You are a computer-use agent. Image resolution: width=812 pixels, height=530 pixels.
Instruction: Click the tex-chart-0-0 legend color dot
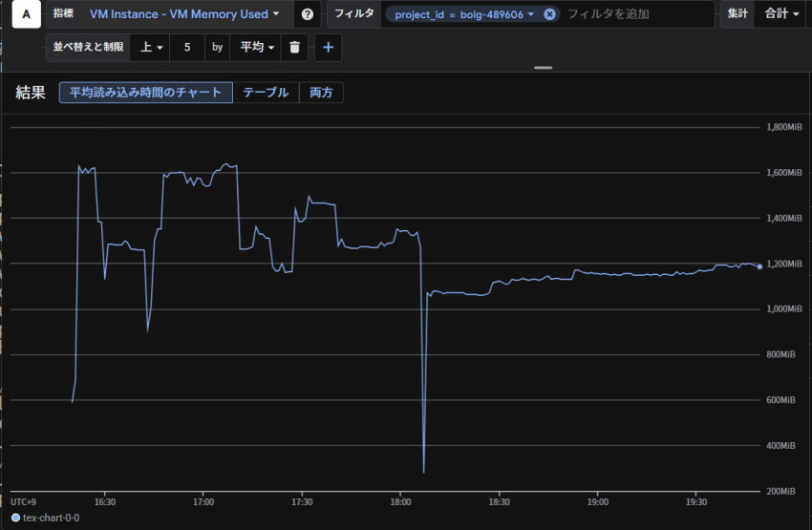(15, 518)
